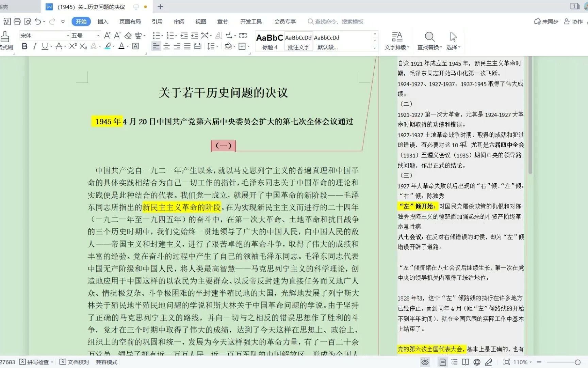588x368 pixels.
Task: Click the 协作 collaboration button
Action: click(573, 21)
